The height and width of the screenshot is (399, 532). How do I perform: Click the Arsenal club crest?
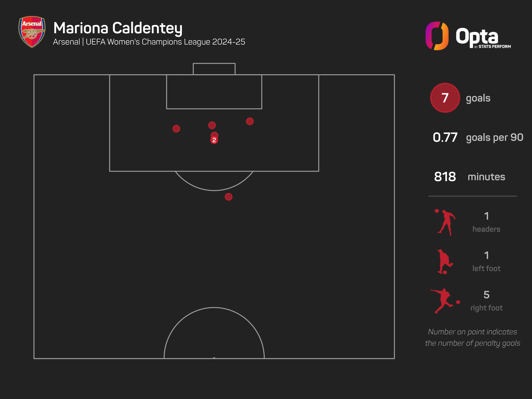coord(32,32)
